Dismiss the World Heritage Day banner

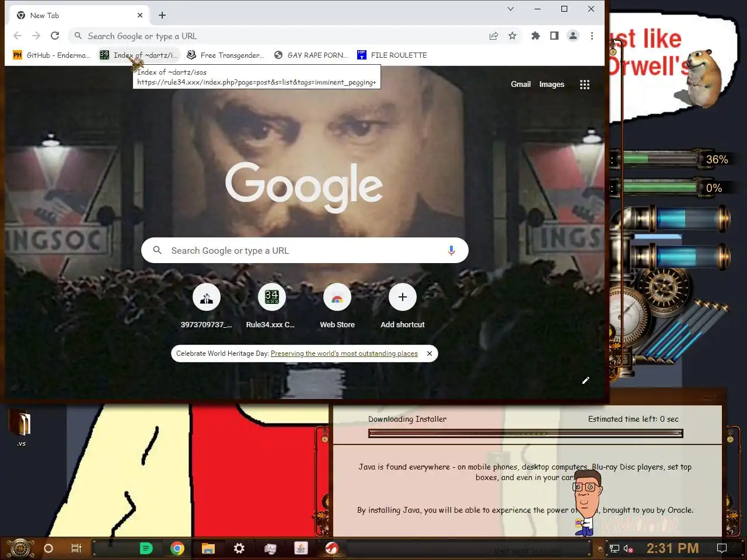[430, 353]
